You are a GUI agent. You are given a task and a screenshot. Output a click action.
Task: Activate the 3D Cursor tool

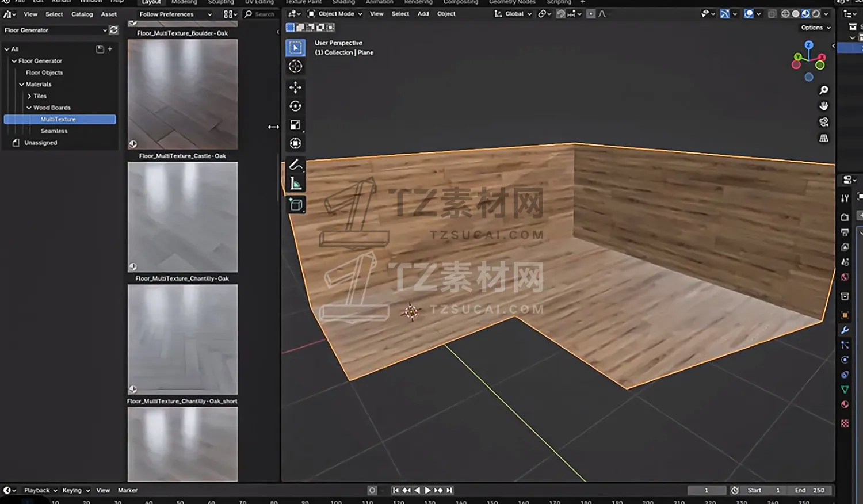point(295,66)
